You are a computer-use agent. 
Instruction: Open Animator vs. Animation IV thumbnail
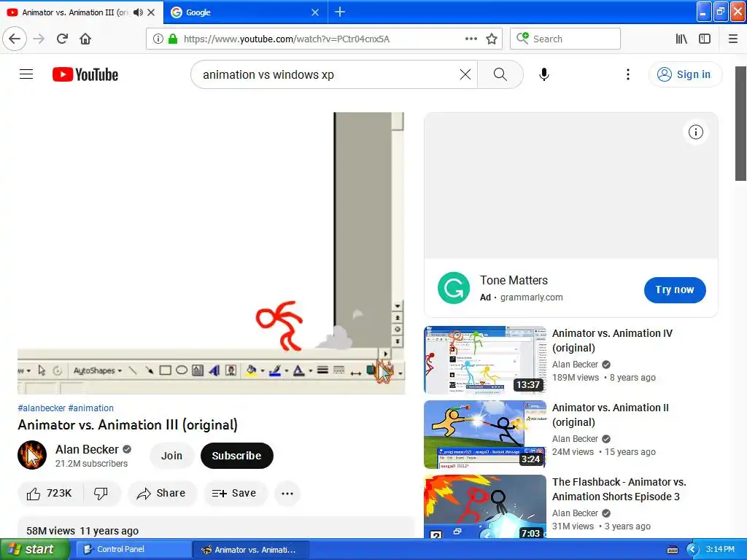(x=485, y=360)
